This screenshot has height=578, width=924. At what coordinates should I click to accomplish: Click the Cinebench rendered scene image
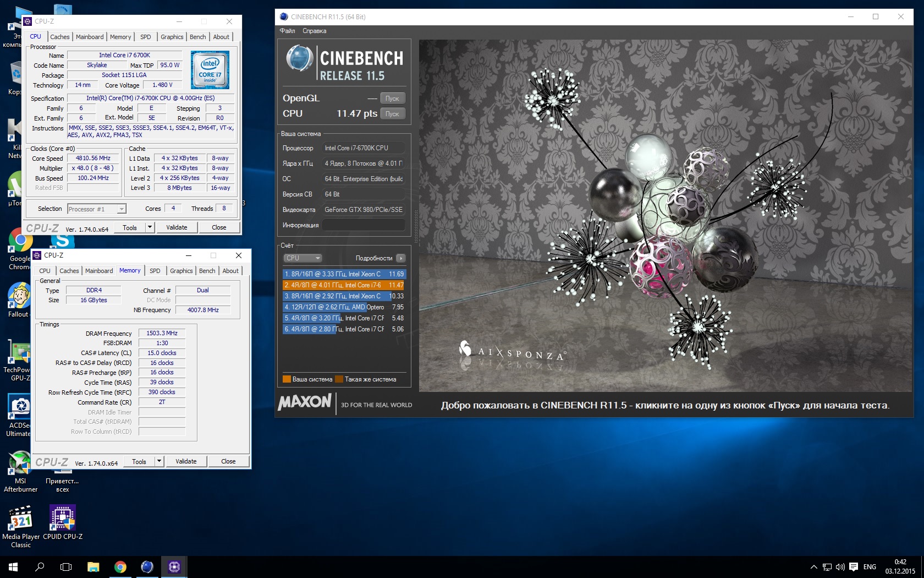point(665,216)
